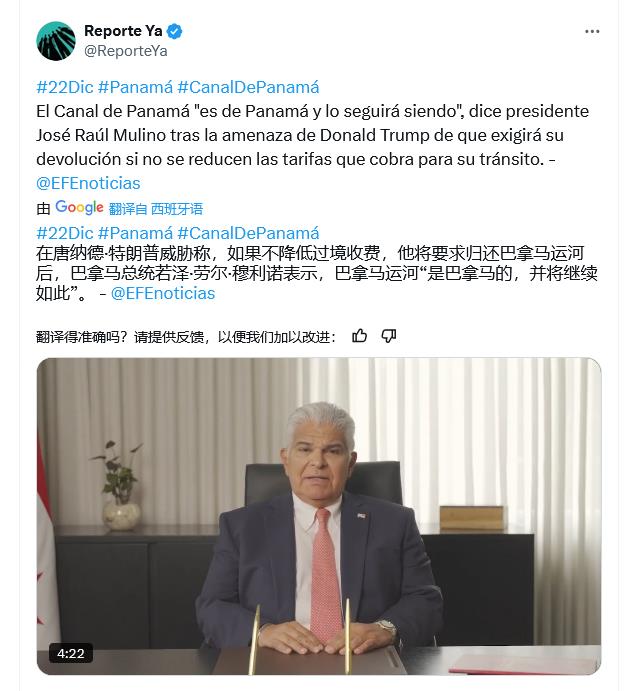633x691 pixels.
Task: Click the Google logo in translation credit
Action: [x=79, y=208]
